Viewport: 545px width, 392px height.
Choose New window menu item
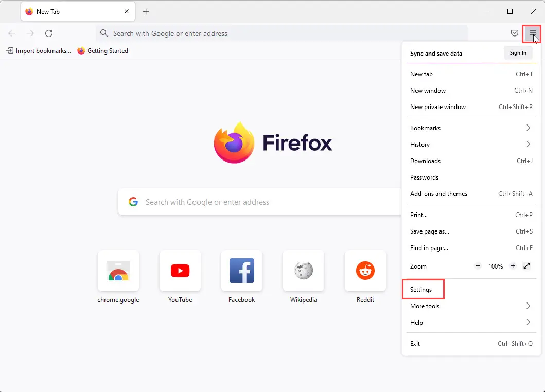[x=471, y=91]
